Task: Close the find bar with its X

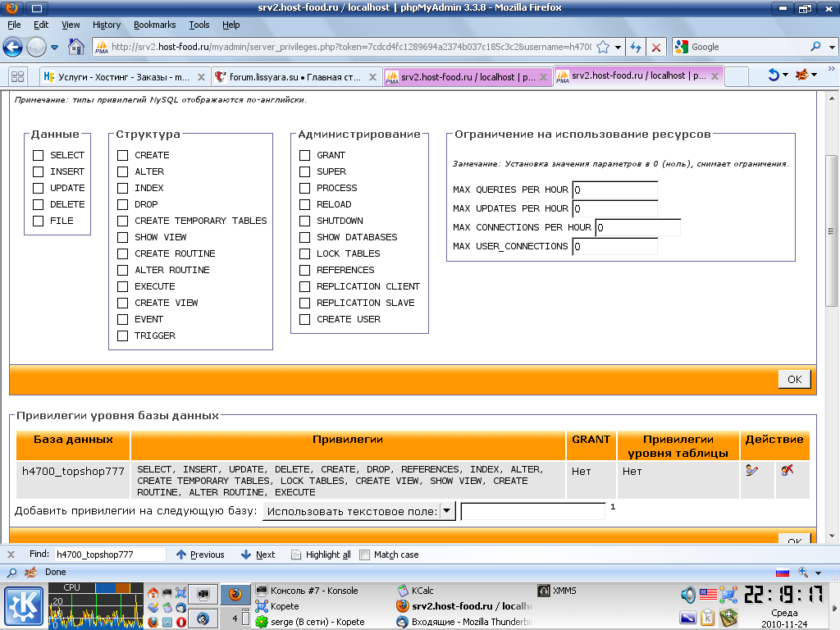Action: [x=11, y=555]
